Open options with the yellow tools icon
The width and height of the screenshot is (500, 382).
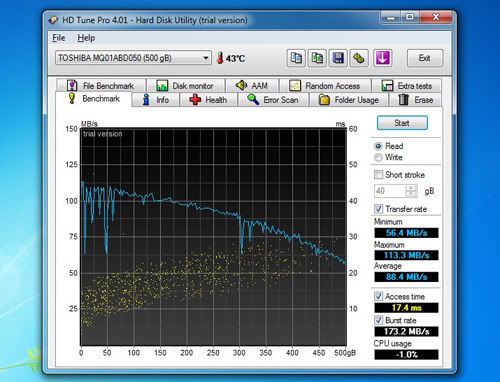tap(359, 58)
